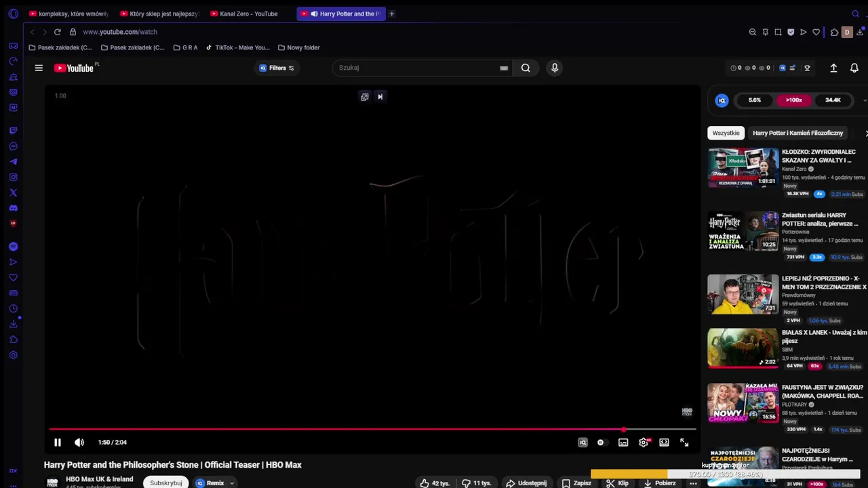Click the vidIQ icon in player controls
This screenshot has width=868, height=488.
(583, 443)
